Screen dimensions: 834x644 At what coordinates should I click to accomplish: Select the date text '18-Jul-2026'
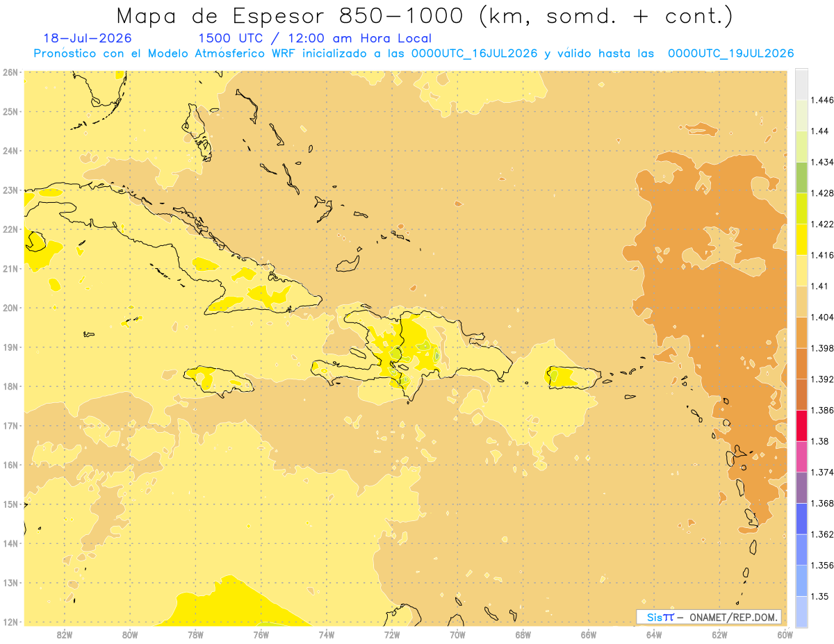(88, 38)
